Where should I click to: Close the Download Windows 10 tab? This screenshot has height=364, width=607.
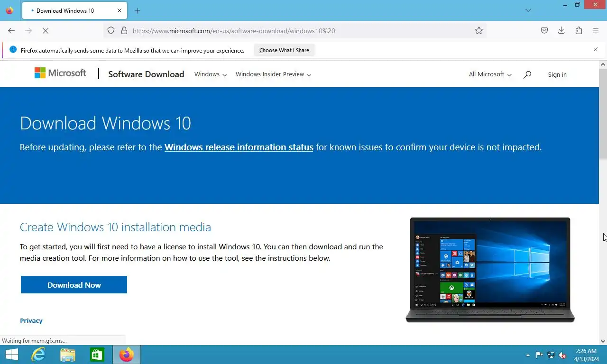120,10
